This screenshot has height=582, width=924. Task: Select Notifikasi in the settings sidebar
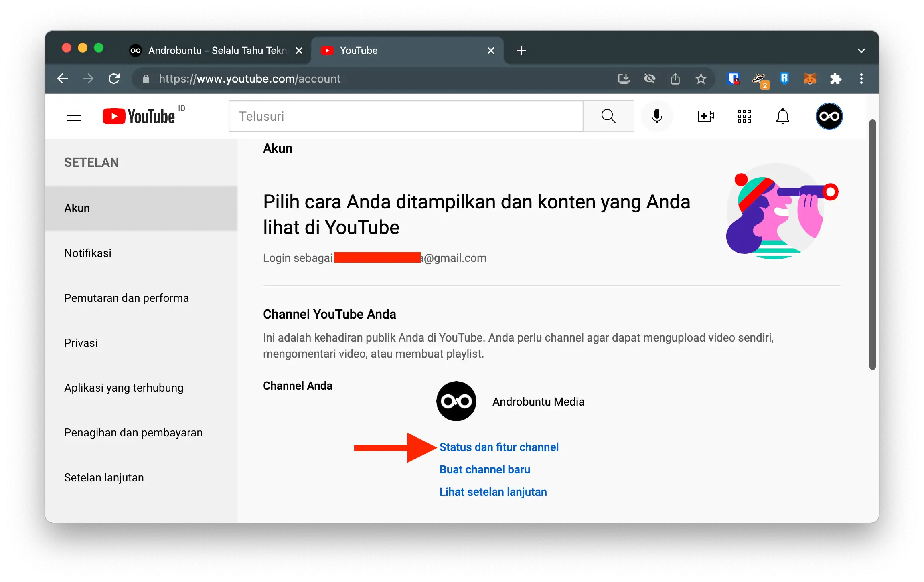coord(87,253)
